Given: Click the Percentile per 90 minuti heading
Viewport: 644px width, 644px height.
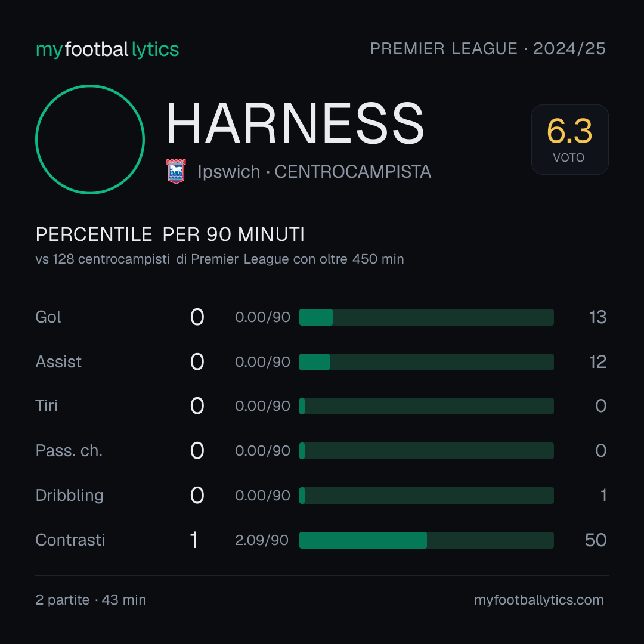Looking at the screenshot, I should tap(170, 234).
